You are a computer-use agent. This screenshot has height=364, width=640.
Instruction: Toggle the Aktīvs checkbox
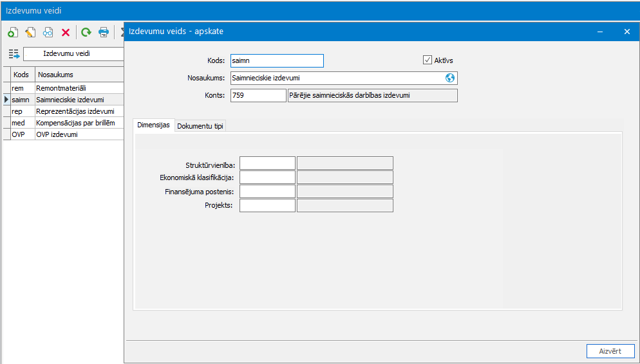pyautogui.click(x=428, y=60)
